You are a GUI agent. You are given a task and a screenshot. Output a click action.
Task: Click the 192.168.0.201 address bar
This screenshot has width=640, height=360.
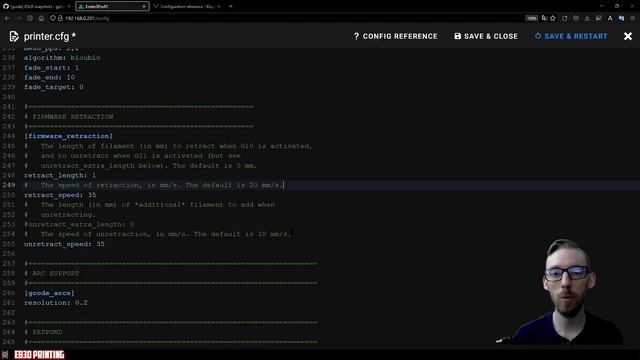286,18
